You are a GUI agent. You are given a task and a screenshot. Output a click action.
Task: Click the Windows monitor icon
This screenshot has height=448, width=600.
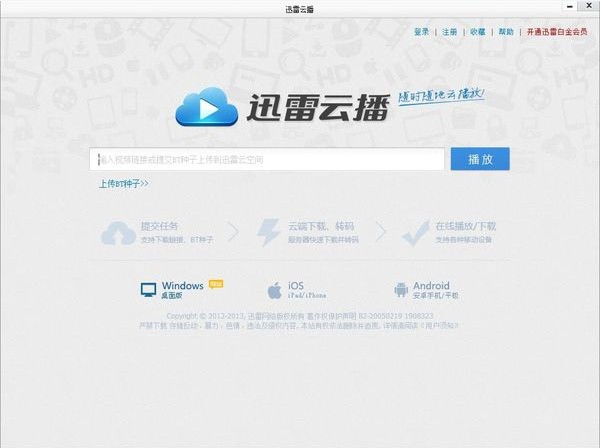(148, 290)
